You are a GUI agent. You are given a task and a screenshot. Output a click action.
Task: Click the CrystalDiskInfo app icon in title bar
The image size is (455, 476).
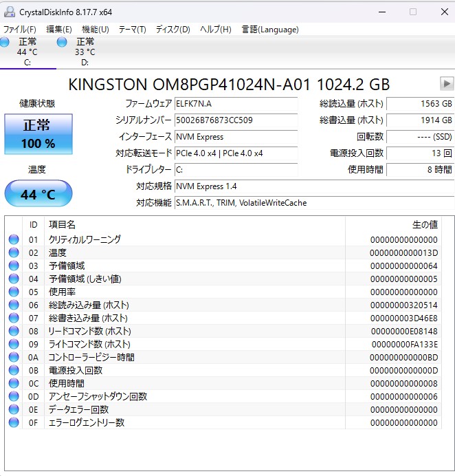(x=10, y=12)
